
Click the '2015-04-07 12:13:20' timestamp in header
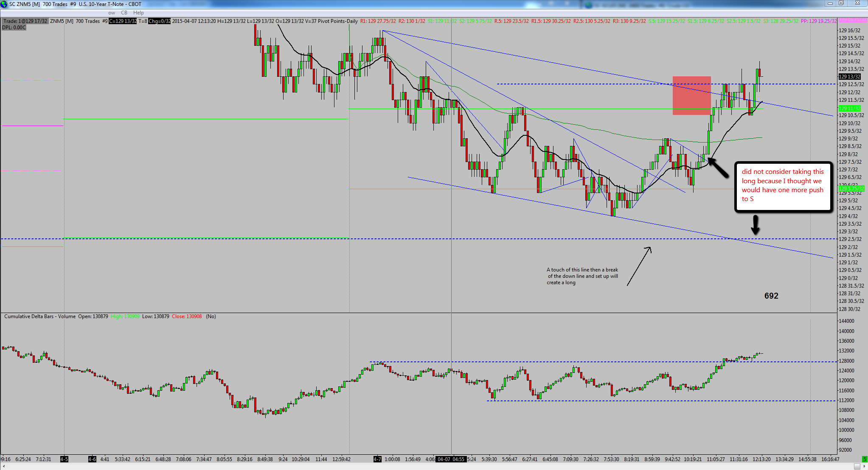point(194,21)
